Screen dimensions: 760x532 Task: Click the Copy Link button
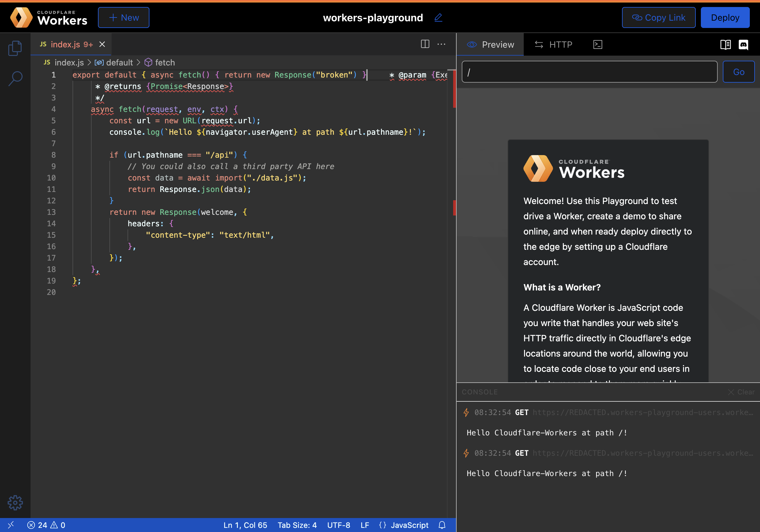658,17
